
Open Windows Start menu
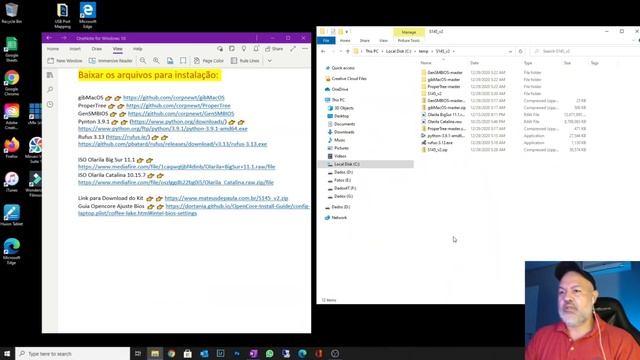click(x=7, y=353)
